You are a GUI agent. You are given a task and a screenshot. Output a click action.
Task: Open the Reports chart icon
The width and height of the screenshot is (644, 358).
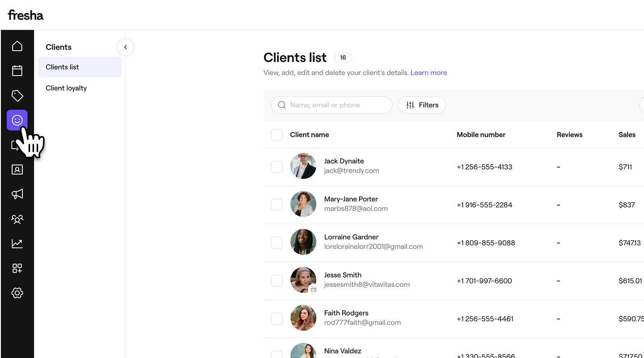pyautogui.click(x=17, y=243)
